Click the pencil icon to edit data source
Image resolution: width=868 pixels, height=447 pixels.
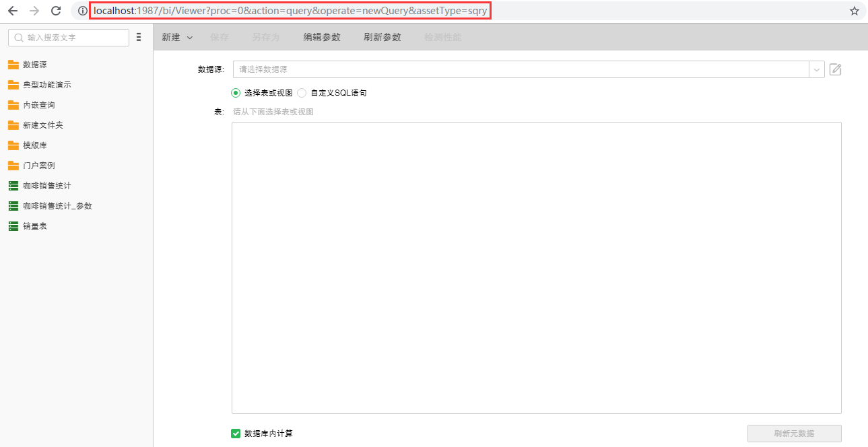point(835,69)
